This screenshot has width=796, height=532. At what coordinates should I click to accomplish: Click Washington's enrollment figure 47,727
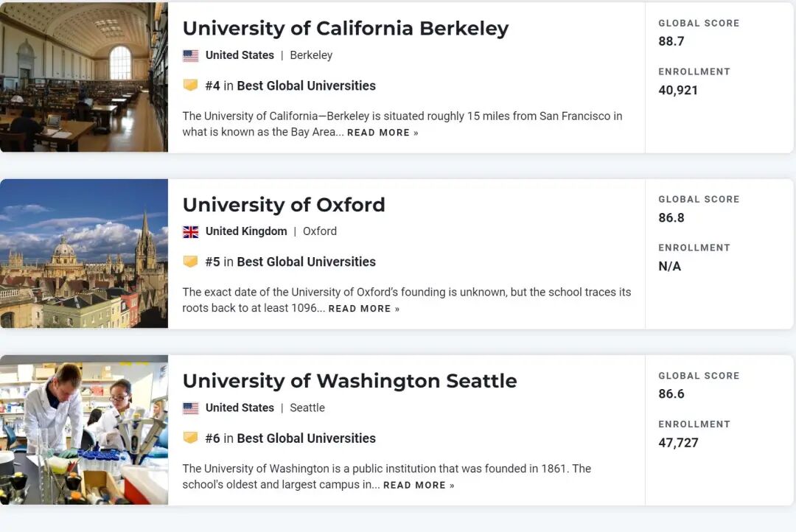[x=678, y=443]
